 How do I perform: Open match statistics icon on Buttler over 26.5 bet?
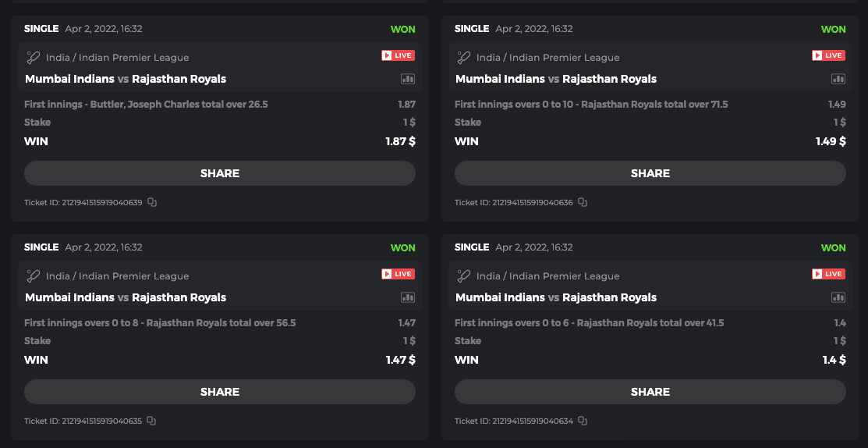click(x=408, y=79)
